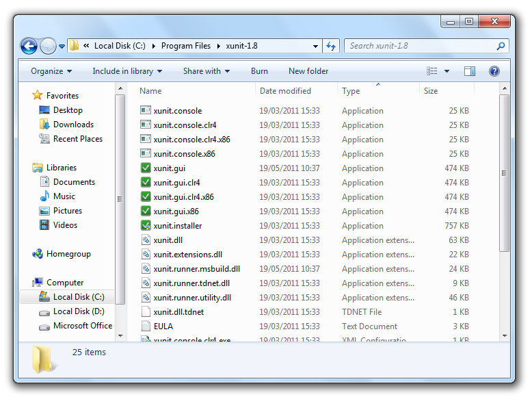Open Recent Places in Favorites

(78, 139)
